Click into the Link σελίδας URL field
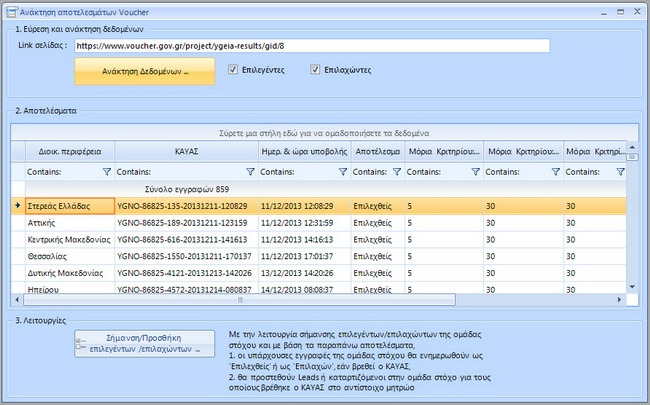Viewport: 650px width, 405px height. 312,46
